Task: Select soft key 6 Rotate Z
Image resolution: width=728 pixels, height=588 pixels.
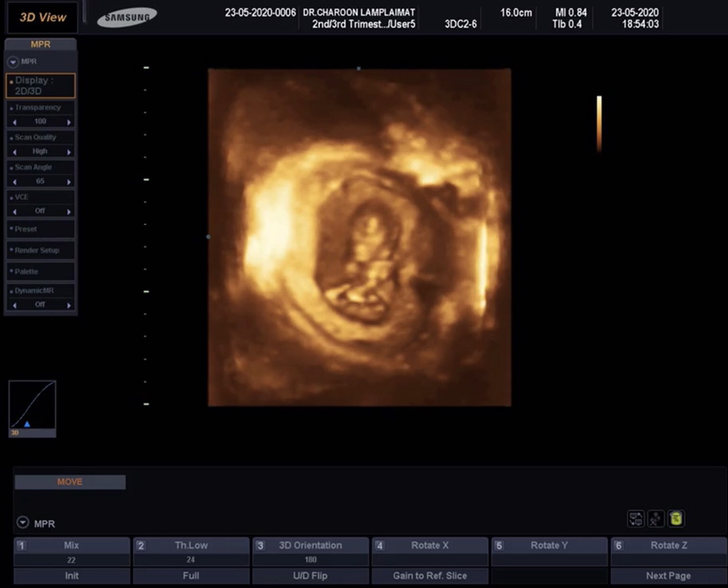Action: tap(669, 545)
